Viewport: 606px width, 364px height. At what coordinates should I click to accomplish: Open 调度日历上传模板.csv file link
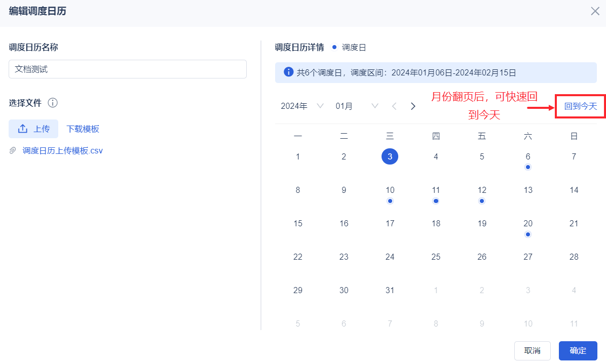click(x=63, y=151)
